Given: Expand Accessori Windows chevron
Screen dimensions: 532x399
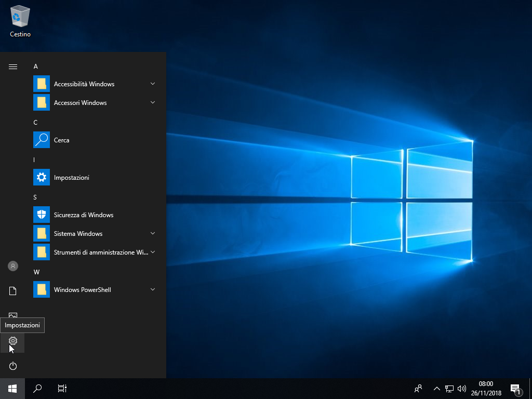Looking at the screenshot, I should click(x=153, y=102).
